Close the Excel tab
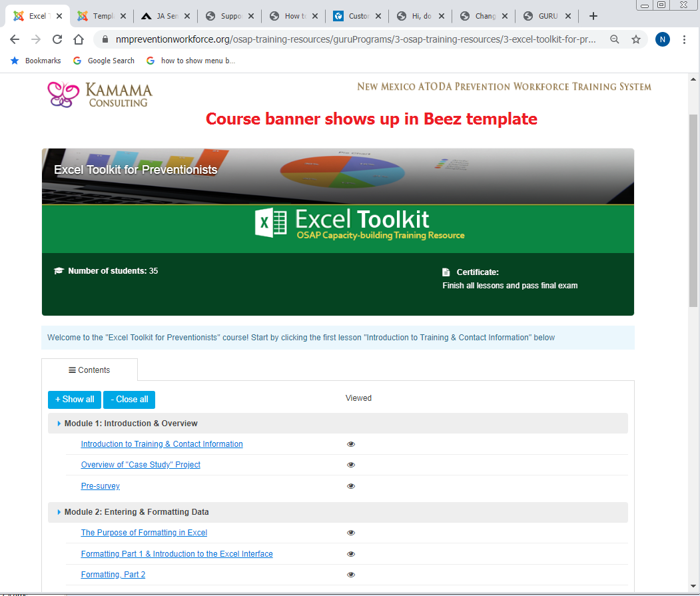This screenshot has height=596, width=700. [x=59, y=16]
